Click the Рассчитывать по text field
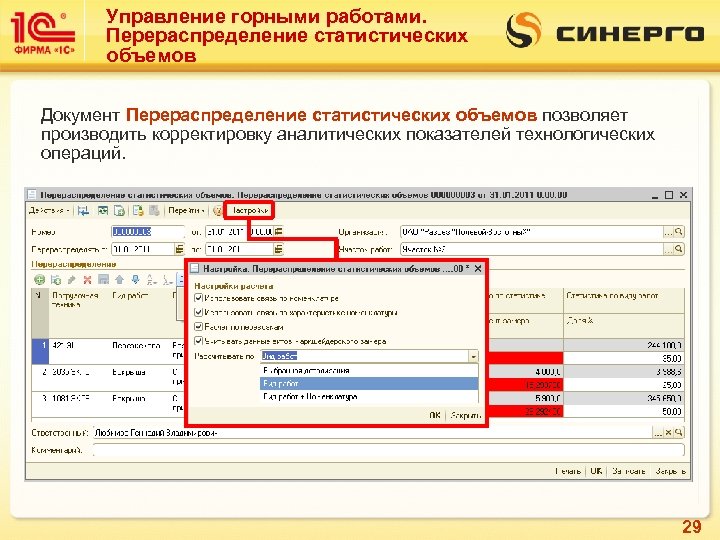Viewport: 720px width, 540px height. click(x=365, y=356)
